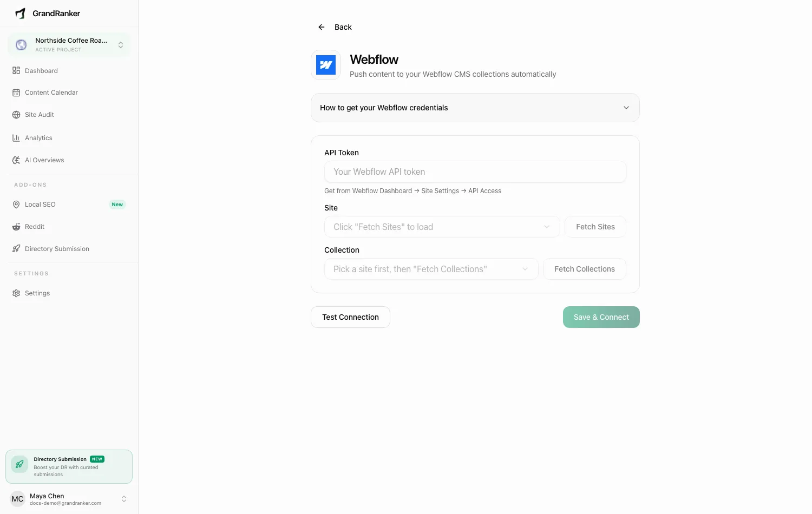Click the Fetch Sites button
Screen dimensions: 812x514
(595, 227)
